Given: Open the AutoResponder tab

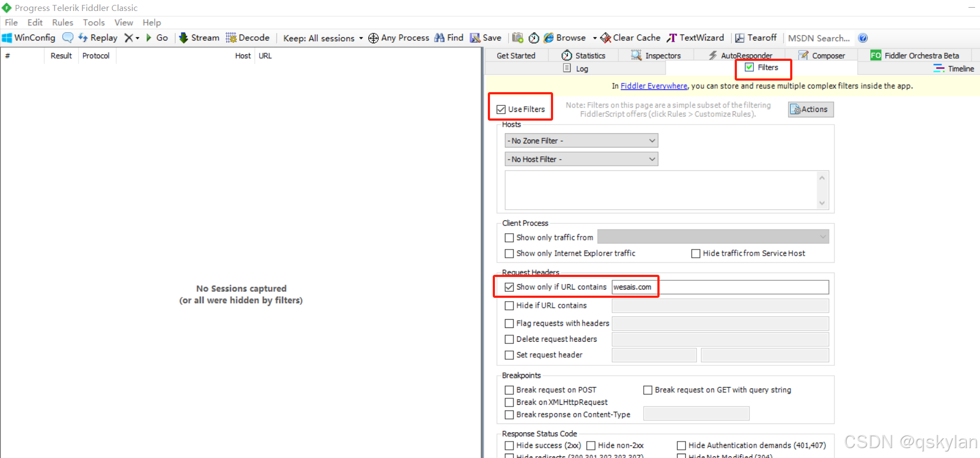Looking at the screenshot, I should coord(740,55).
